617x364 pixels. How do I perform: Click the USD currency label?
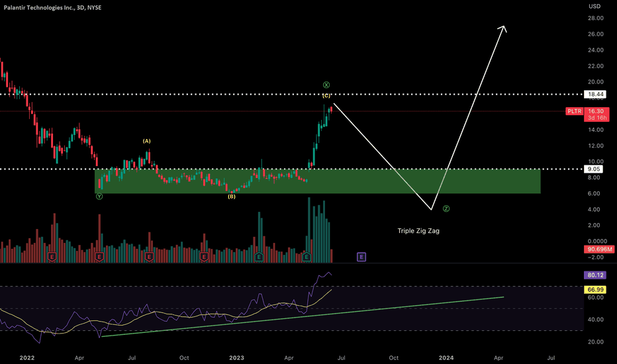(x=594, y=7)
